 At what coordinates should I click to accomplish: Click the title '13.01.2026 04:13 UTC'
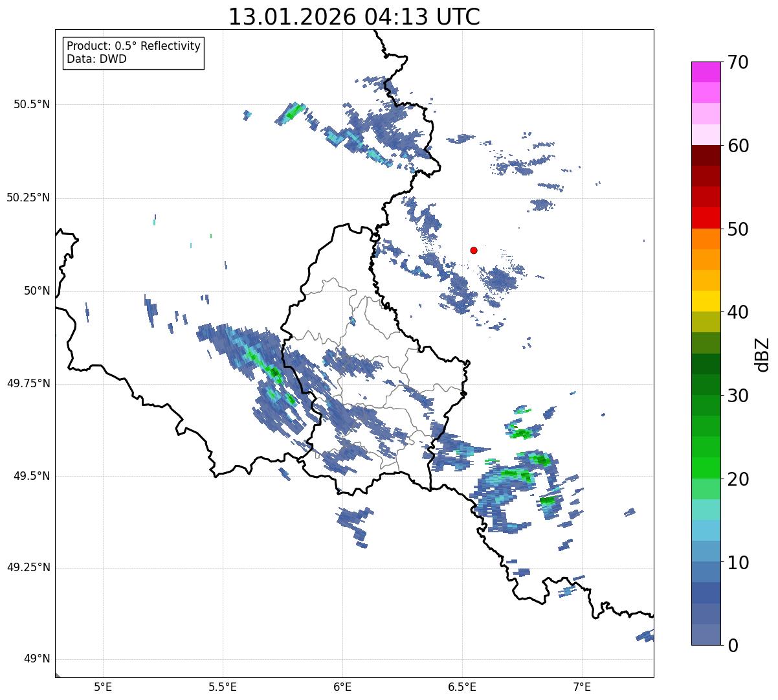click(354, 17)
